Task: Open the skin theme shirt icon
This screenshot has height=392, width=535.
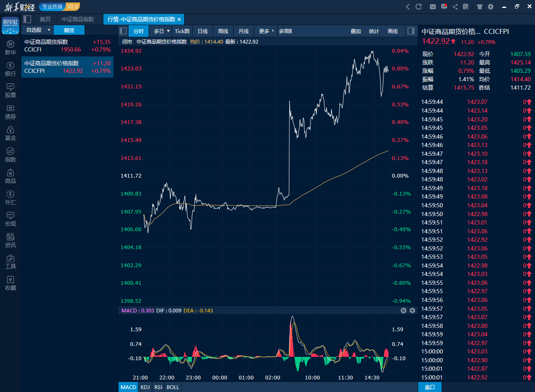Action: (480, 7)
